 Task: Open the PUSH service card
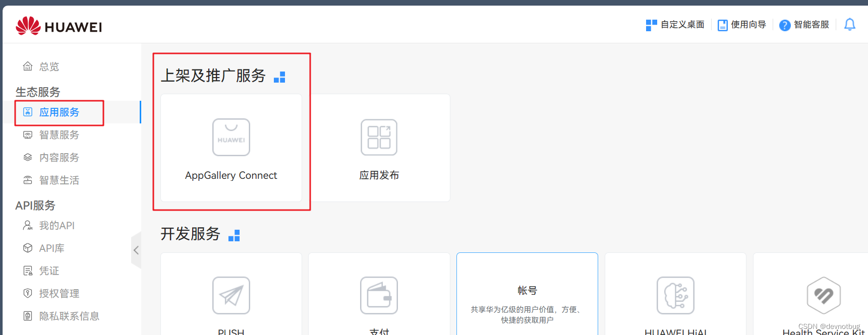pos(231,294)
